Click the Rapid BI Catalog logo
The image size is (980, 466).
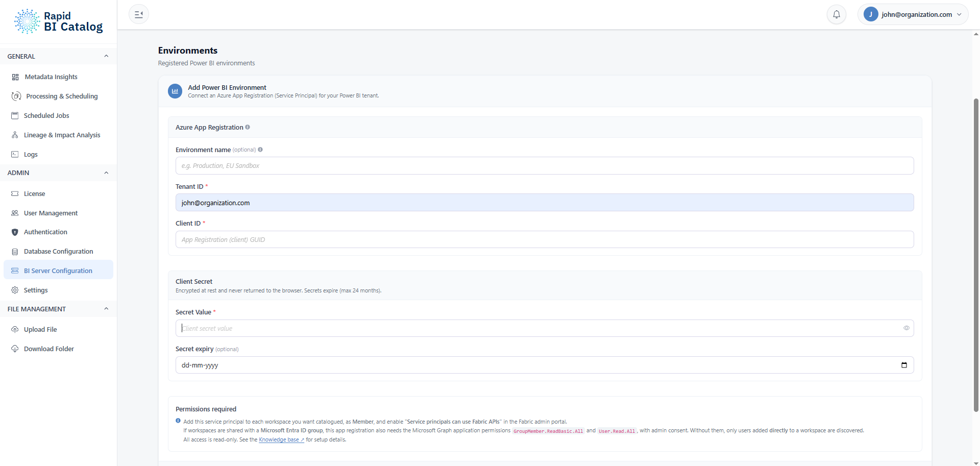point(58,21)
